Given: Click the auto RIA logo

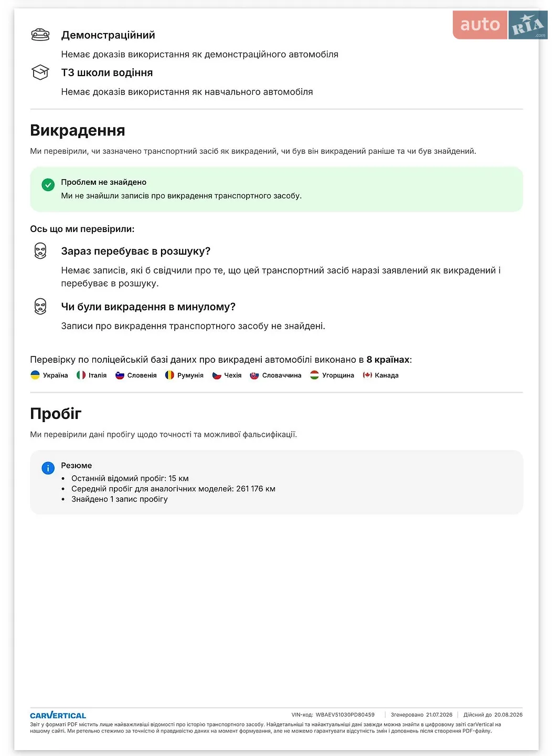Looking at the screenshot, I should [500, 25].
